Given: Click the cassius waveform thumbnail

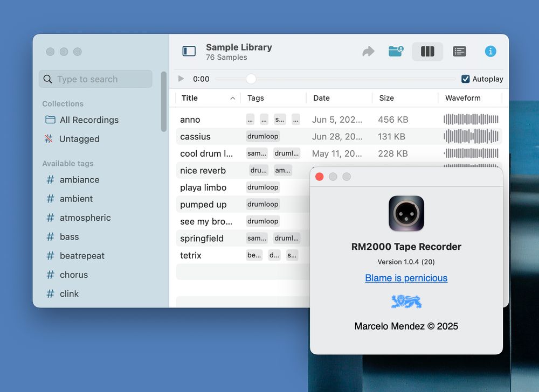Looking at the screenshot, I should click(x=471, y=136).
